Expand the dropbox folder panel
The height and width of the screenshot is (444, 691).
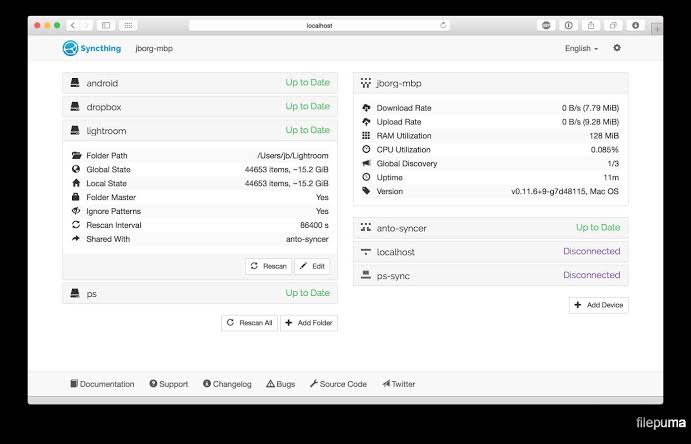[200, 107]
